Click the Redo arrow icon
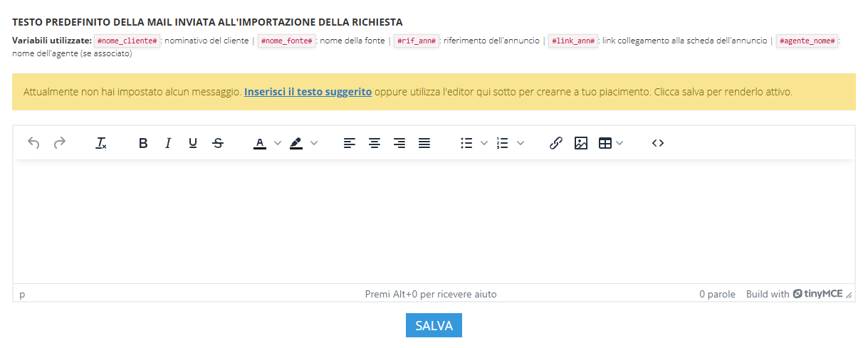The width and height of the screenshot is (868, 348). point(60,143)
